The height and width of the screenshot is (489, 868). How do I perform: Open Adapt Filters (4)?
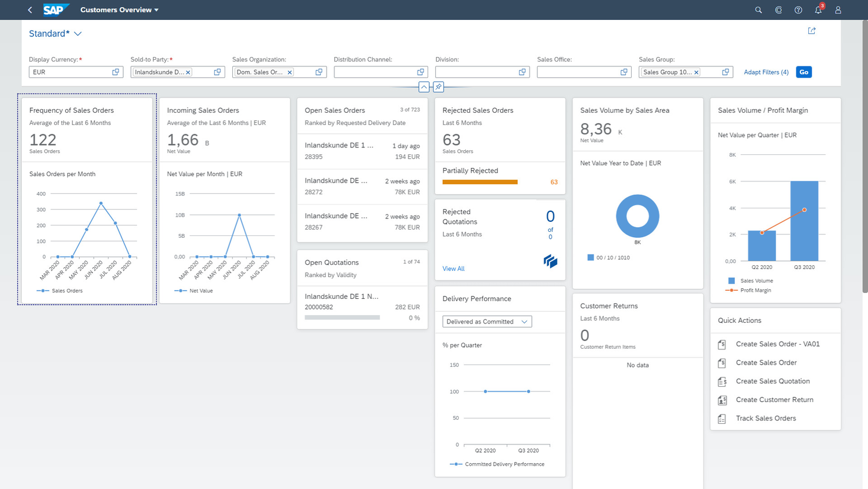coord(766,72)
